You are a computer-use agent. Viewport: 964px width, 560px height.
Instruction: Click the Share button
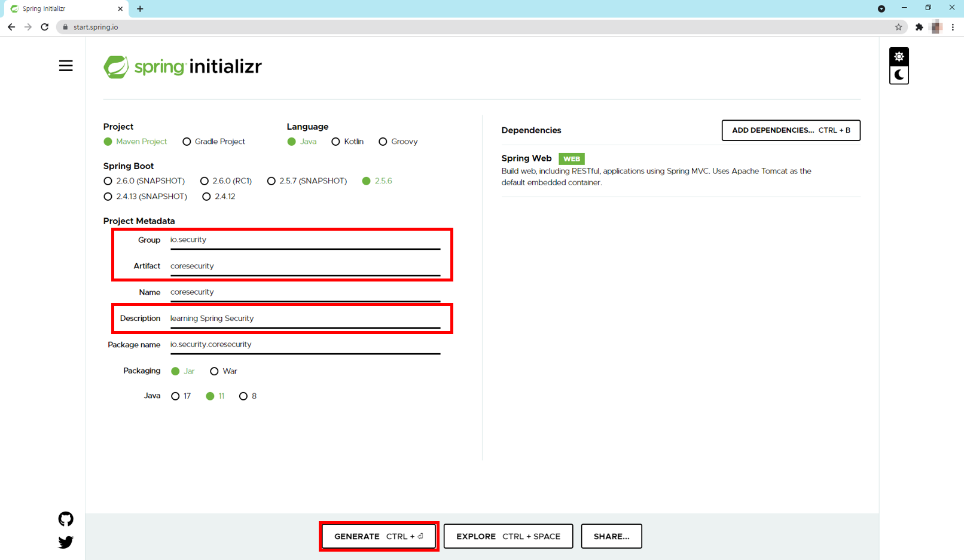[611, 536]
